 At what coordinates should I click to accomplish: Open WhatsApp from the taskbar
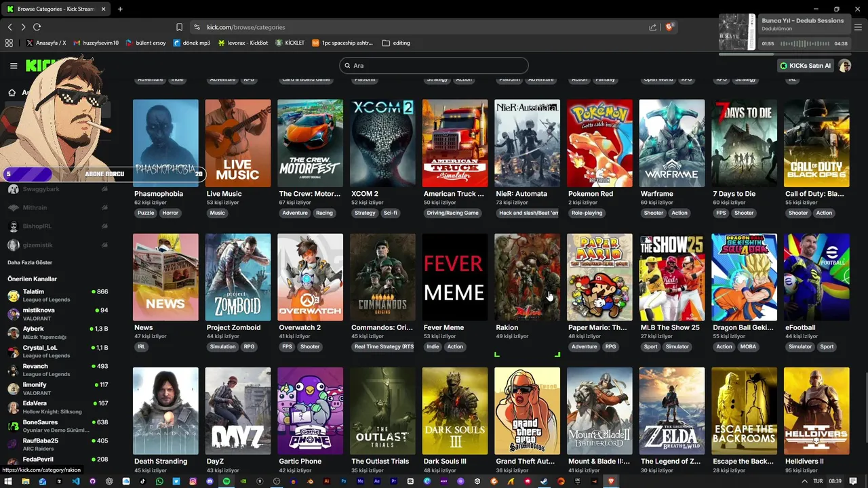click(159, 481)
